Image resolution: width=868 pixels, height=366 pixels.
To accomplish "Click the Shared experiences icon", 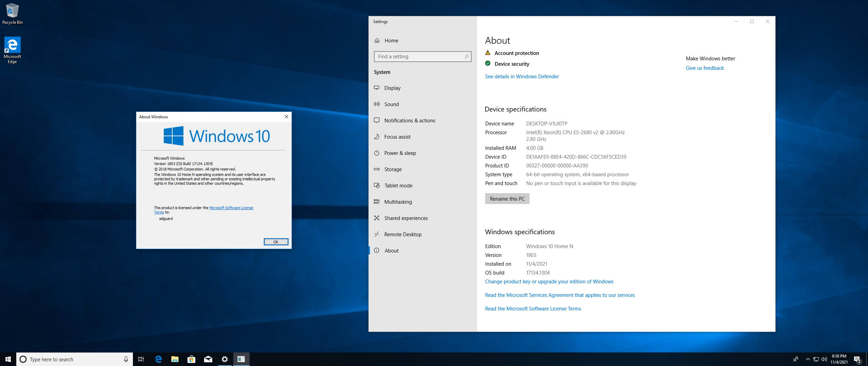I will [x=377, y=218].
